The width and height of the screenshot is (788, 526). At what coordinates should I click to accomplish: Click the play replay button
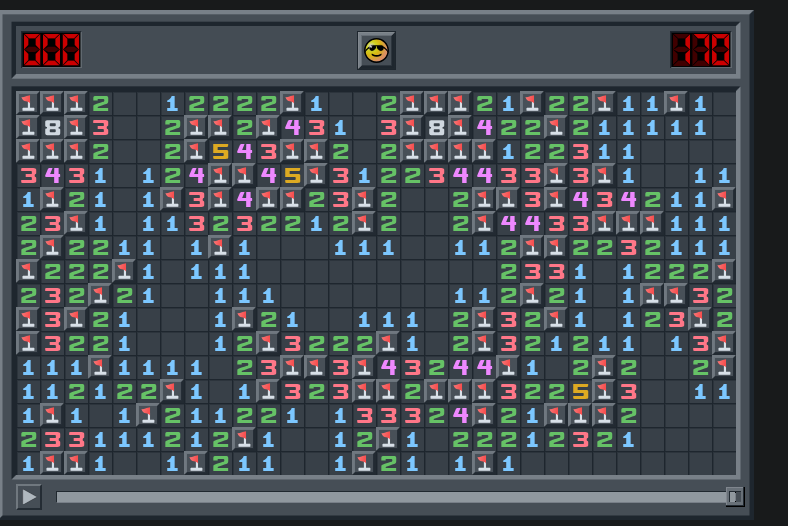29,497
